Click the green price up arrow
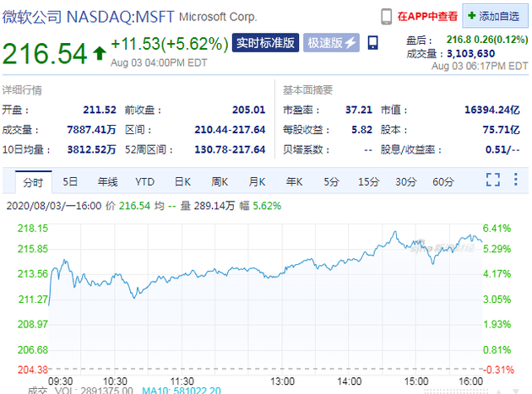This screenshot has height=394, width=532. tap(100, 53)
